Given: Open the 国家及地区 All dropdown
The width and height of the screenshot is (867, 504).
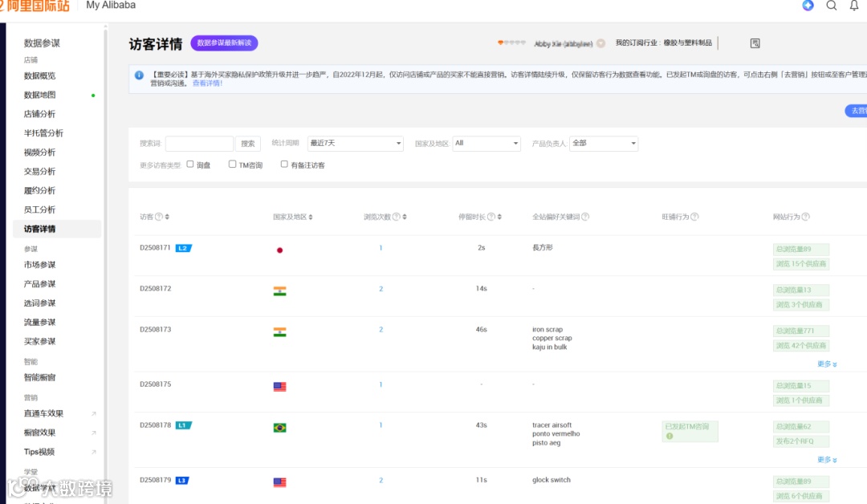Looking at the screenshot, I should [486, 143].
